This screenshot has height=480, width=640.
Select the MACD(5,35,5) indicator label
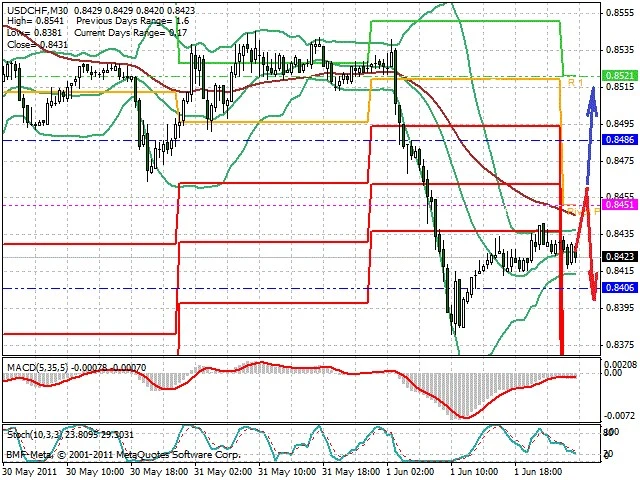[x=38, y=368]
